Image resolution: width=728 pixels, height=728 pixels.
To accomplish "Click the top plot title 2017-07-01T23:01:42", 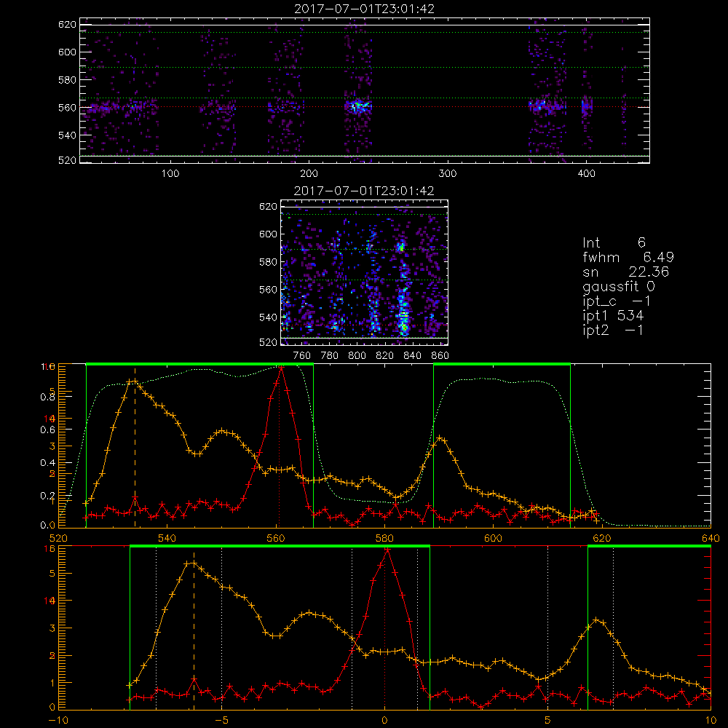I will (x=364, y=9).
